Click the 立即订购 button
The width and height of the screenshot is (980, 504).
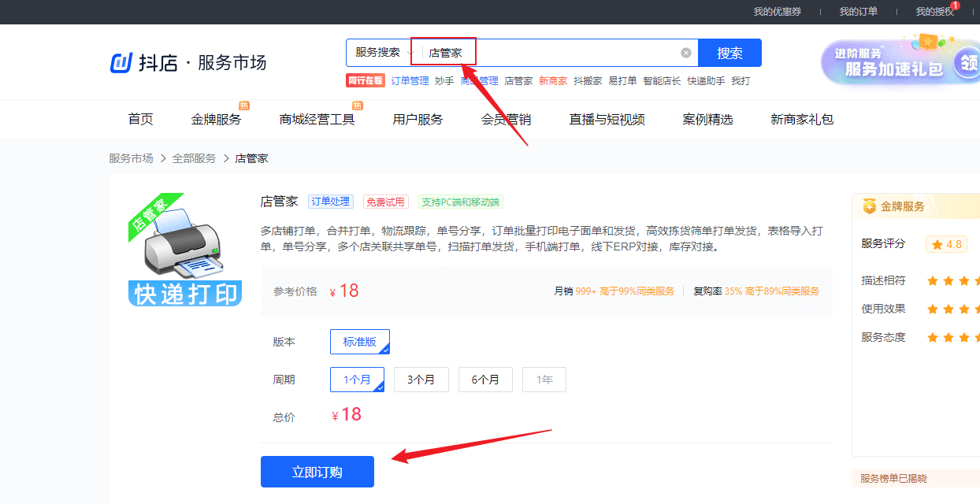point(317,472)
